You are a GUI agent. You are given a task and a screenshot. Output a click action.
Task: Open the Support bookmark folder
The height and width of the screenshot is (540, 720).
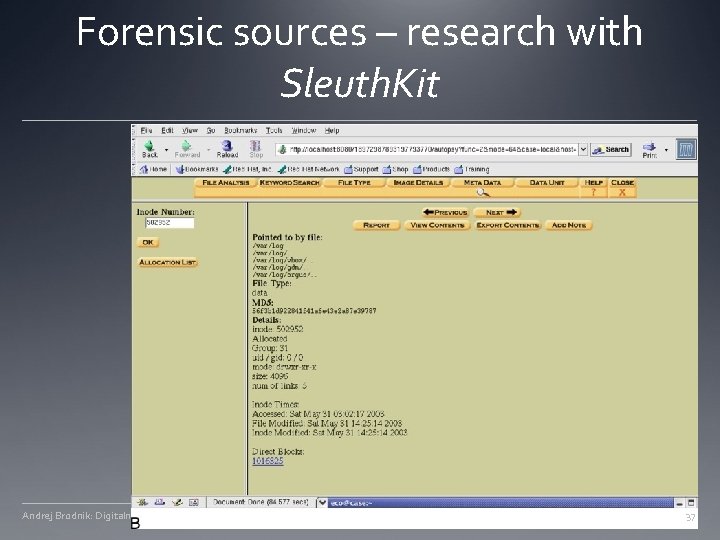(361, 169)
